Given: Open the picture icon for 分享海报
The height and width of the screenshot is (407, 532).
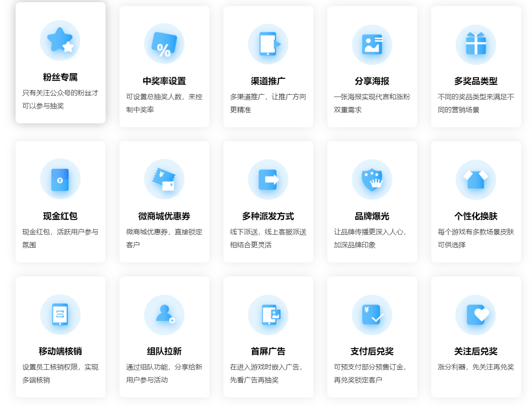Looking at the screenshot, I should (372, 44).
